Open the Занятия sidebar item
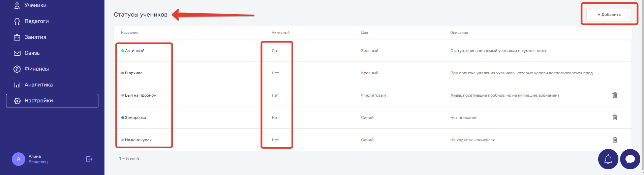This screenshot has width=644, height=175. click(x=35, y=37)
